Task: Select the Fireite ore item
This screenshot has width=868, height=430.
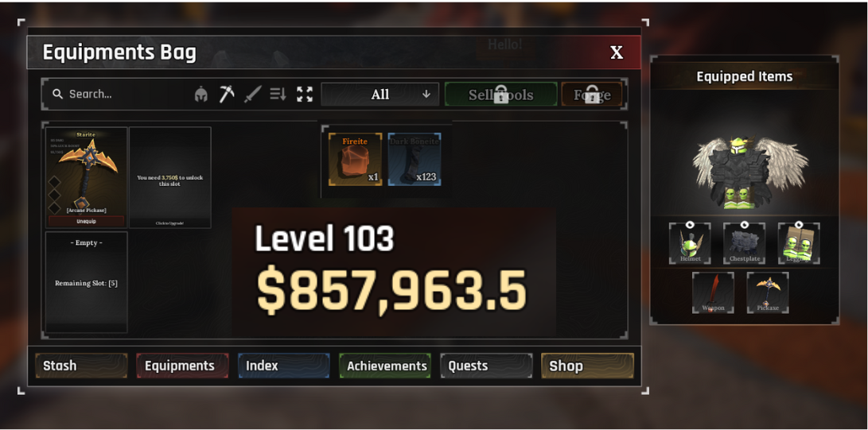Action: point(355,159)
